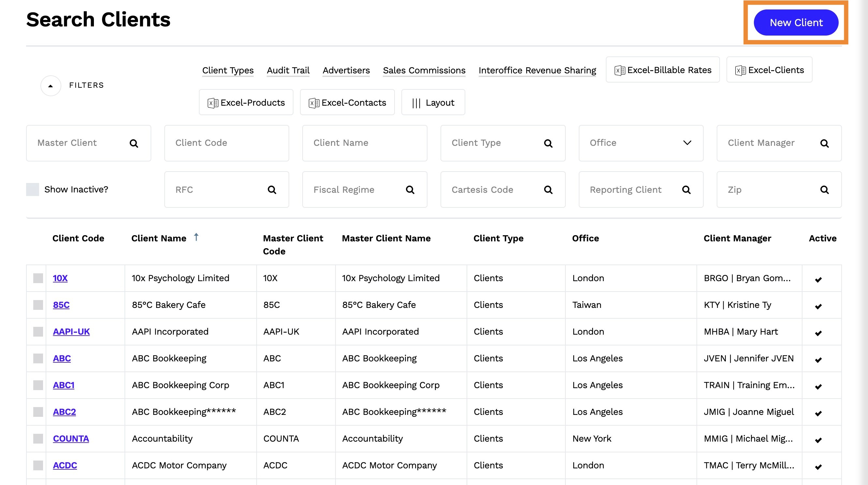The height and width of the screenshot is (485, 868).
Task: Sort by Office column header
Action: (585, 239)
